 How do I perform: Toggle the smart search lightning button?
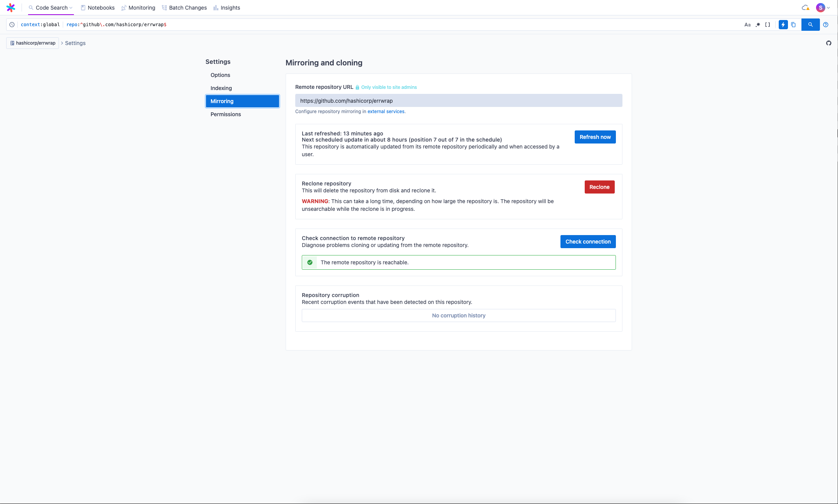(783, 25)
